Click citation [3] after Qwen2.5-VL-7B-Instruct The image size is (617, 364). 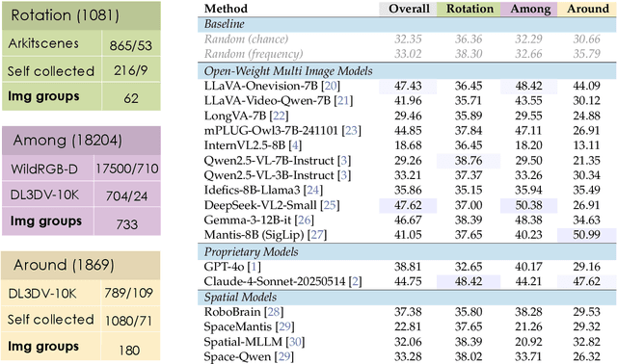tap(344, 161)
